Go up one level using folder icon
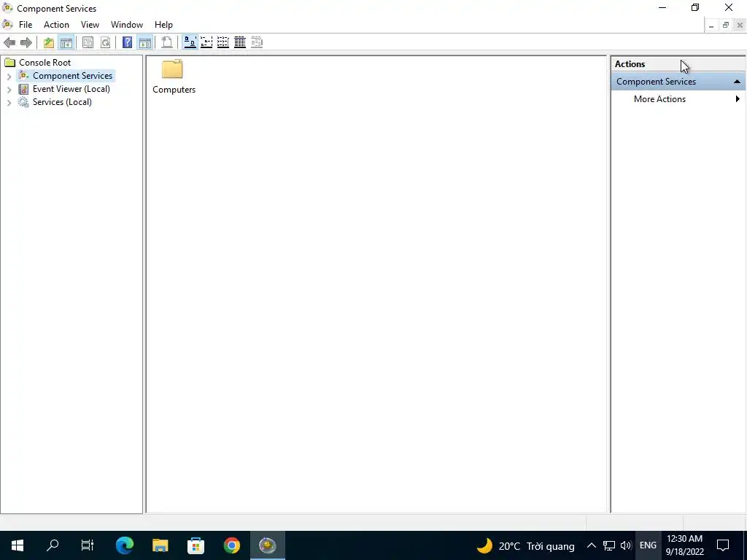This screenshot has width=747, height=560. click(49, 42)
